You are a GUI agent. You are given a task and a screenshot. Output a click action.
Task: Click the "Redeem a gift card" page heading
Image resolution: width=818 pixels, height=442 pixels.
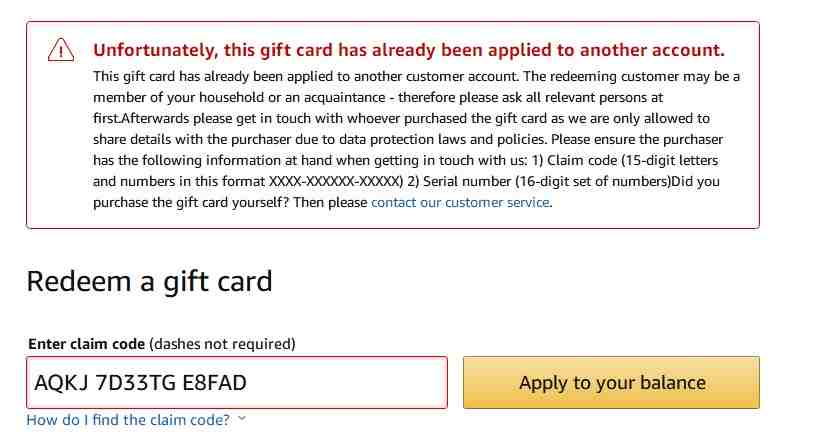coord(149,282)
